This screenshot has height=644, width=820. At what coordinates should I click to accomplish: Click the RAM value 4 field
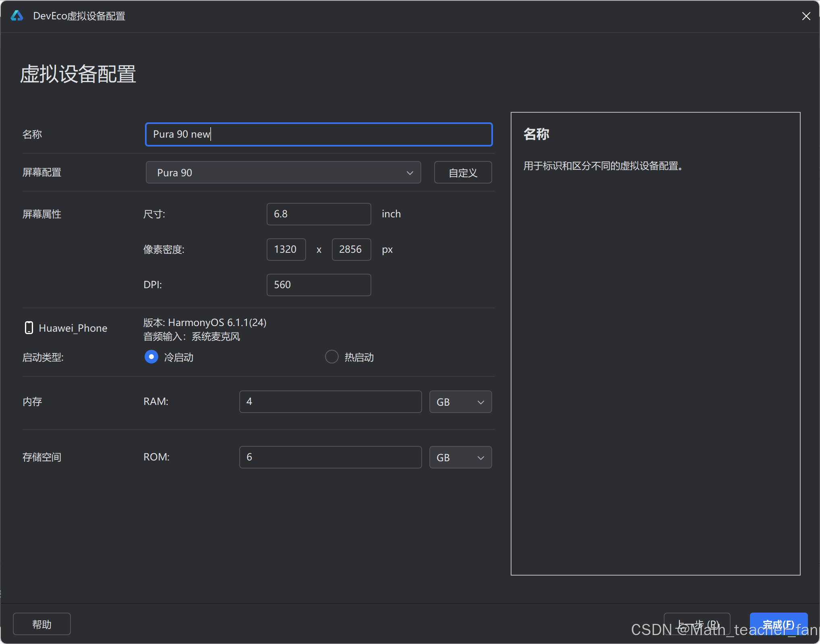click(330, 402)
